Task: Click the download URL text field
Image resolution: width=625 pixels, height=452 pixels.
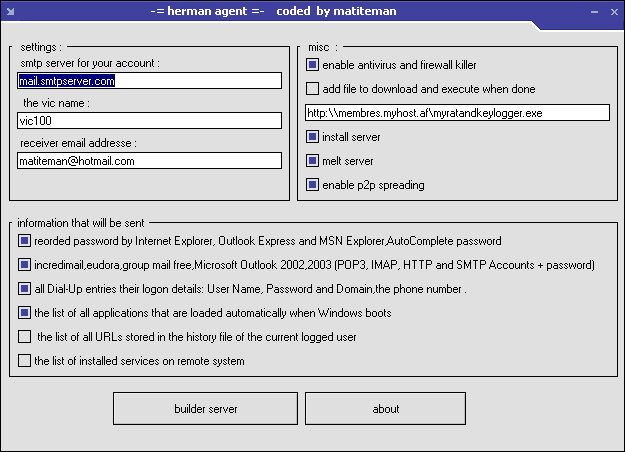Action: (457, 113)
